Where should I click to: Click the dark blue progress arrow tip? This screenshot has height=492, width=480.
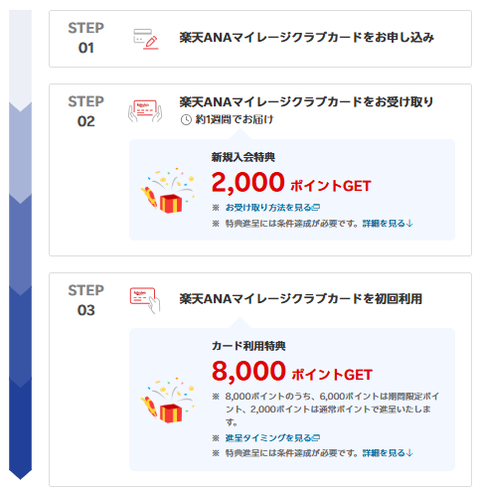(20, 474)
